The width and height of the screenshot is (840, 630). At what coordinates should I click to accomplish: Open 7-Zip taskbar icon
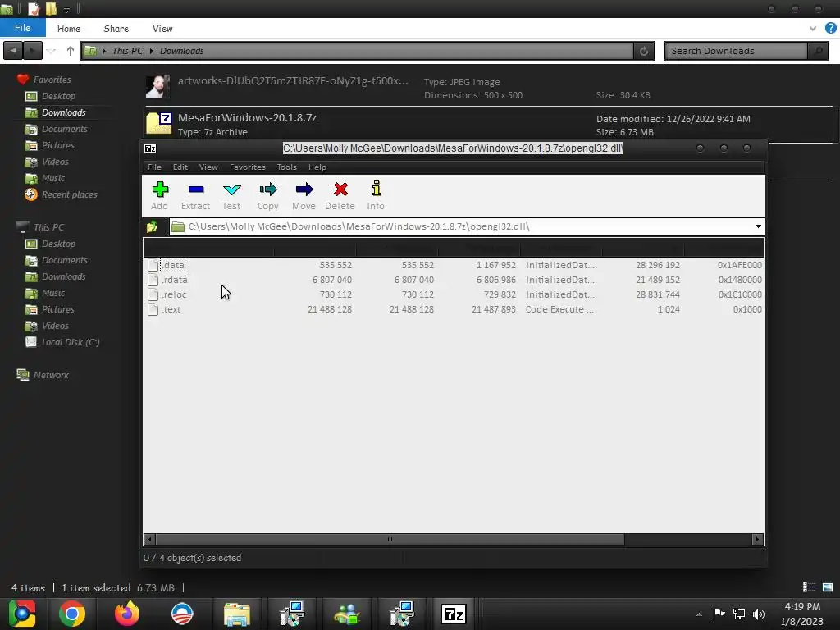click(x=453, y=614)
